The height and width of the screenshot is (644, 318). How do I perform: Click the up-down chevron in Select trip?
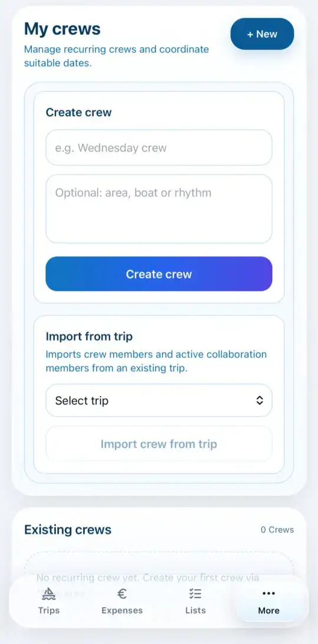coord(259,401)
